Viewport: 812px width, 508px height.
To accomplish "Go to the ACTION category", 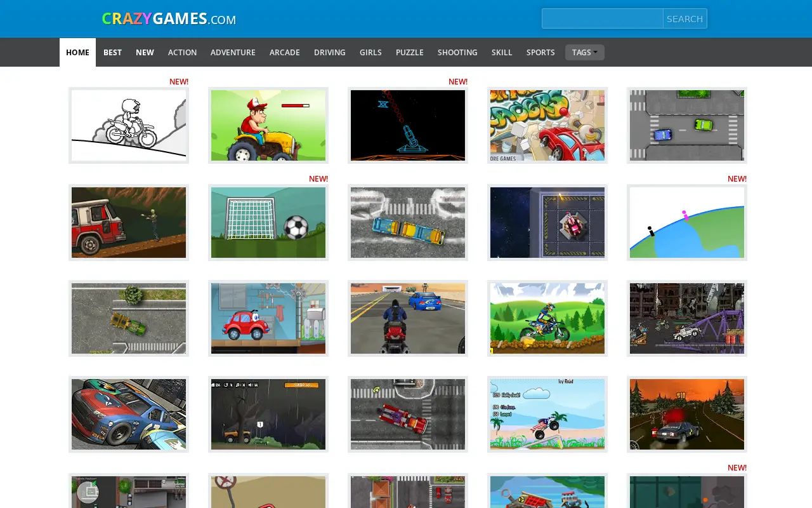I will [182, 52].
